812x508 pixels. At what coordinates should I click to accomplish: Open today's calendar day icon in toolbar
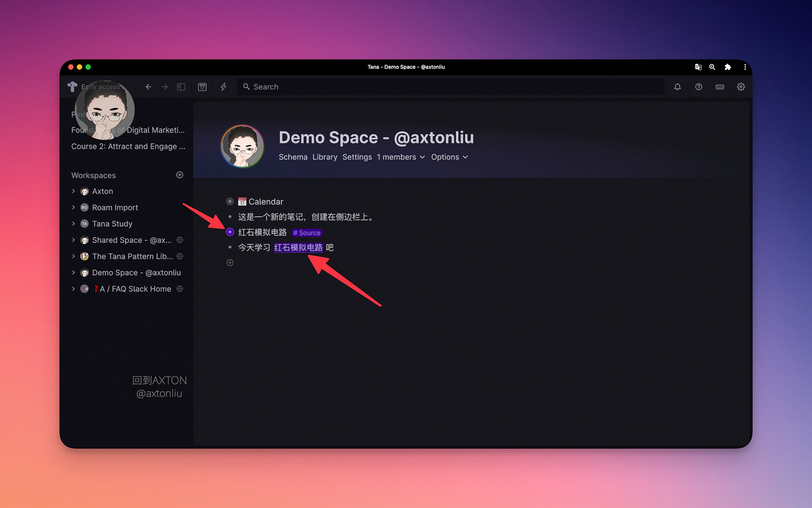click(202, 87)
